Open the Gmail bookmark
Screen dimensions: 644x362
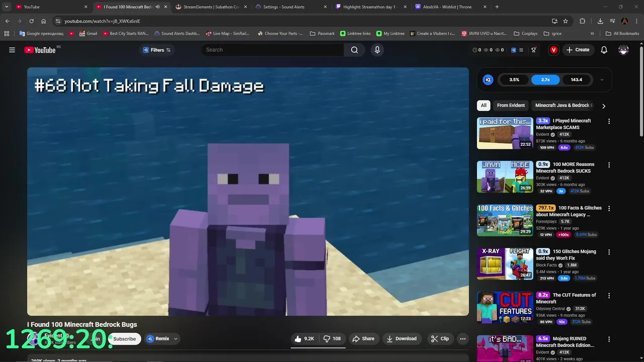[88, 34]
